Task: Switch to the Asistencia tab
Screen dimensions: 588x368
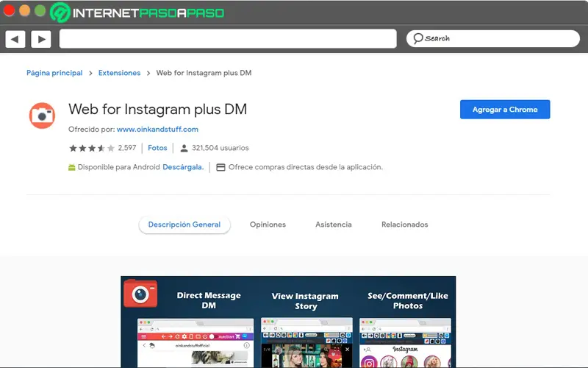Action: pos(334,224)
